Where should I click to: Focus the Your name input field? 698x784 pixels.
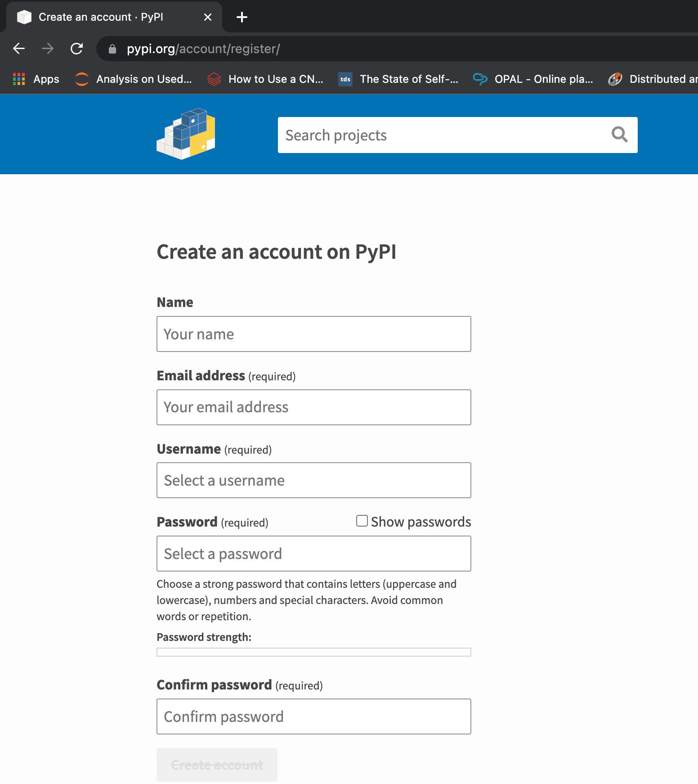[313, 334]
